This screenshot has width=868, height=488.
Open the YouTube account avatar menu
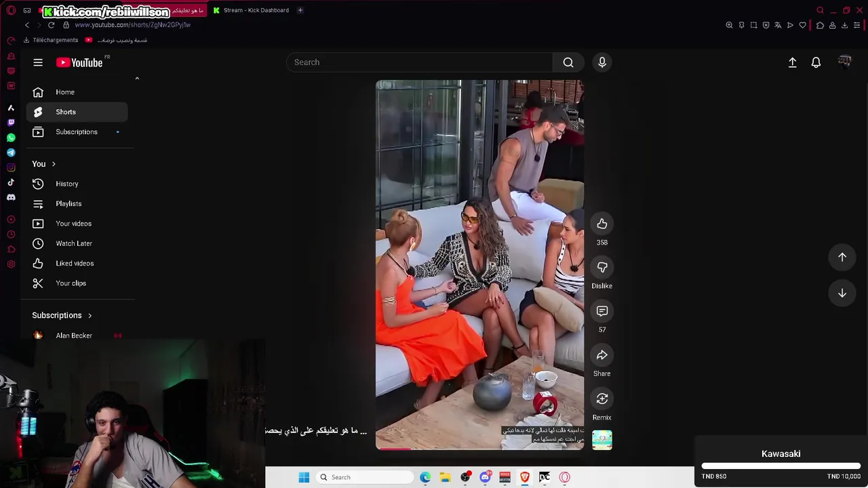click(x=844, y=62)
